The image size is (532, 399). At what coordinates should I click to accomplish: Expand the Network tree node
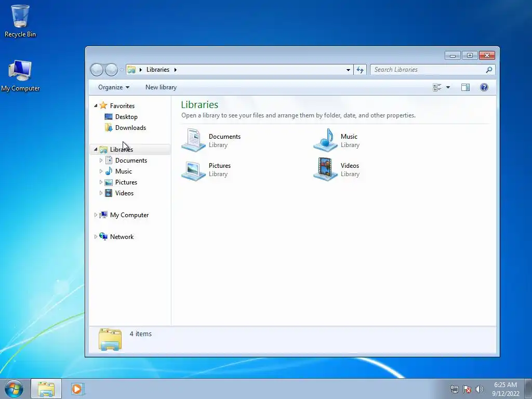tap(96, 237)
